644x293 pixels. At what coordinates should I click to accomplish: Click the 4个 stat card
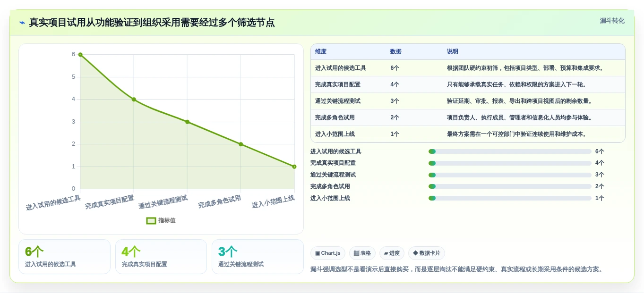[161, 257]
